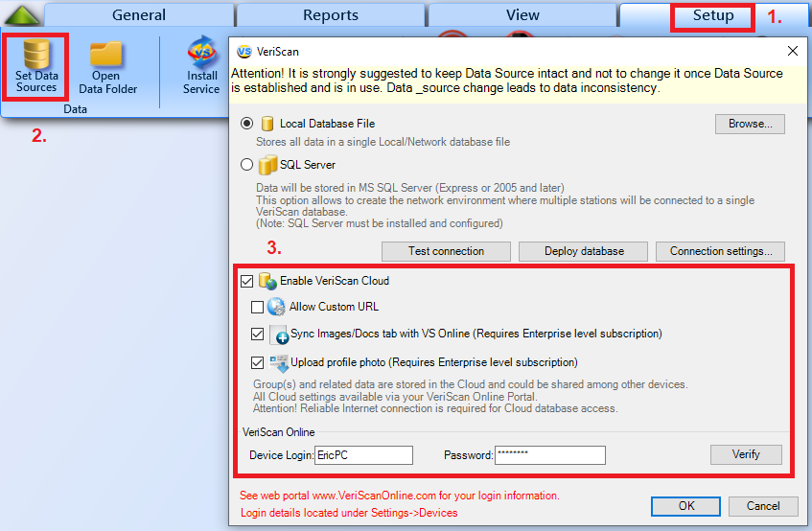Click the Verify button

(746, 454)
